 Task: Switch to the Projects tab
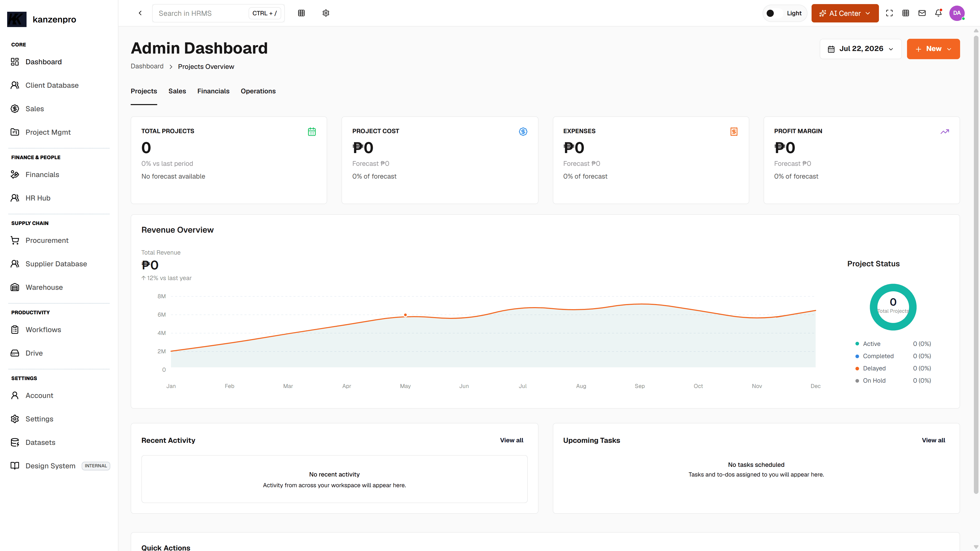[144, 91]
